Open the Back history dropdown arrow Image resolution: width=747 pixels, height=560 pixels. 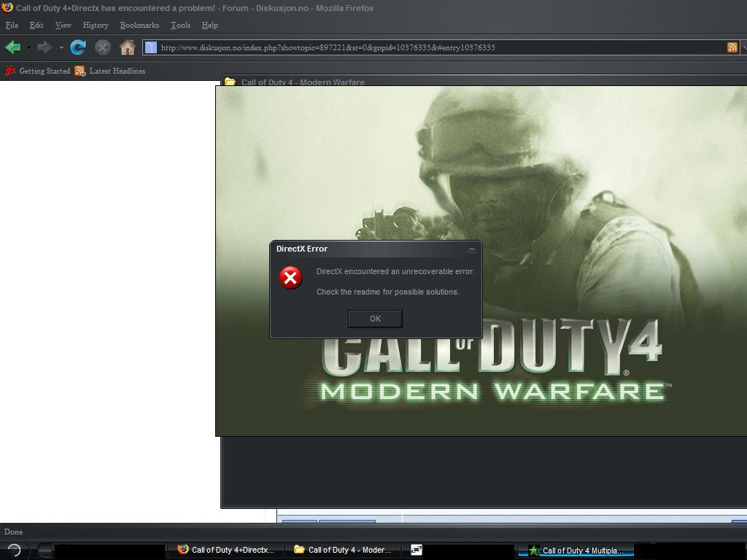click(28, 47)
